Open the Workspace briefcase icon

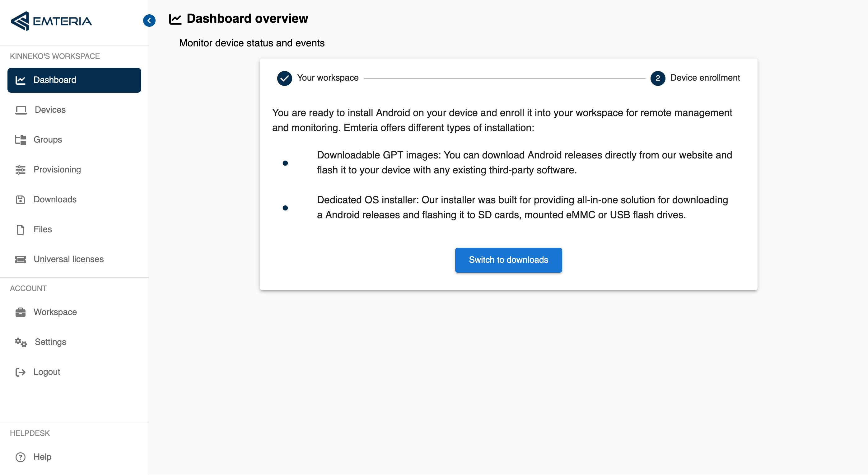(x=21, y=312)
